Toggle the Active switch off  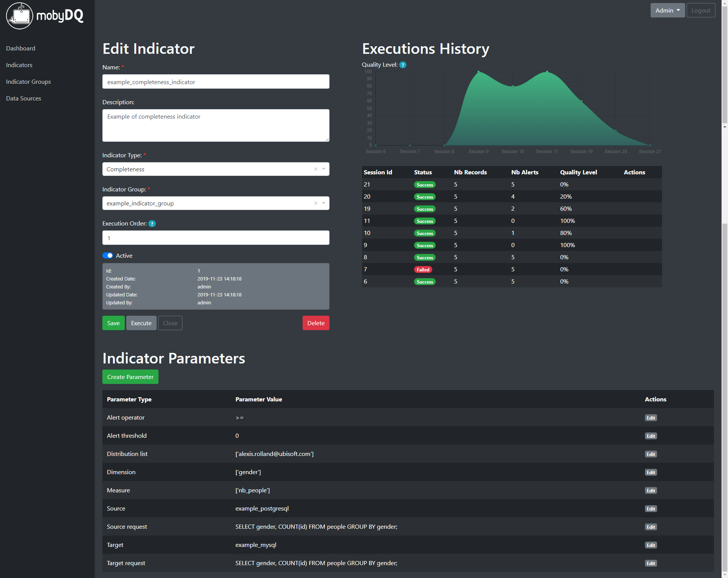click(x=108, y=256)
